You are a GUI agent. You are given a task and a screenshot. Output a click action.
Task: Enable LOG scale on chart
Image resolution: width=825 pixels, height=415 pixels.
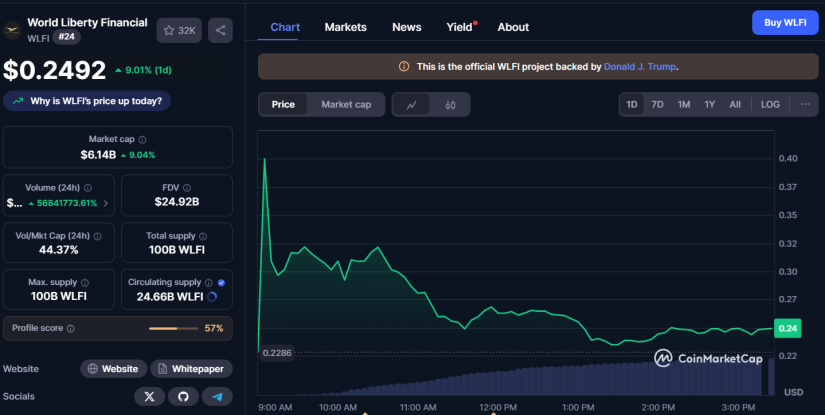[770, 104]
